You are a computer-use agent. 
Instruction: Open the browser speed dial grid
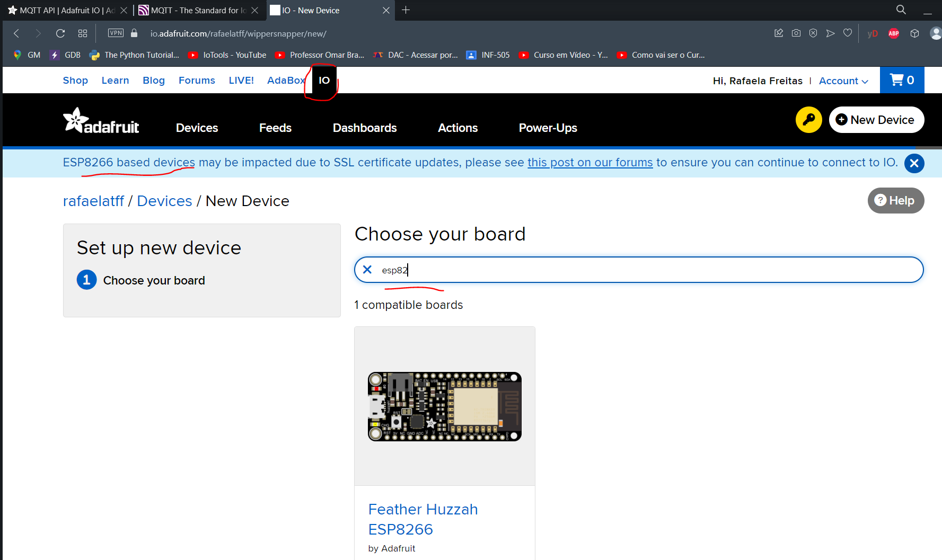pyautogui.click(x=83, y=33)
